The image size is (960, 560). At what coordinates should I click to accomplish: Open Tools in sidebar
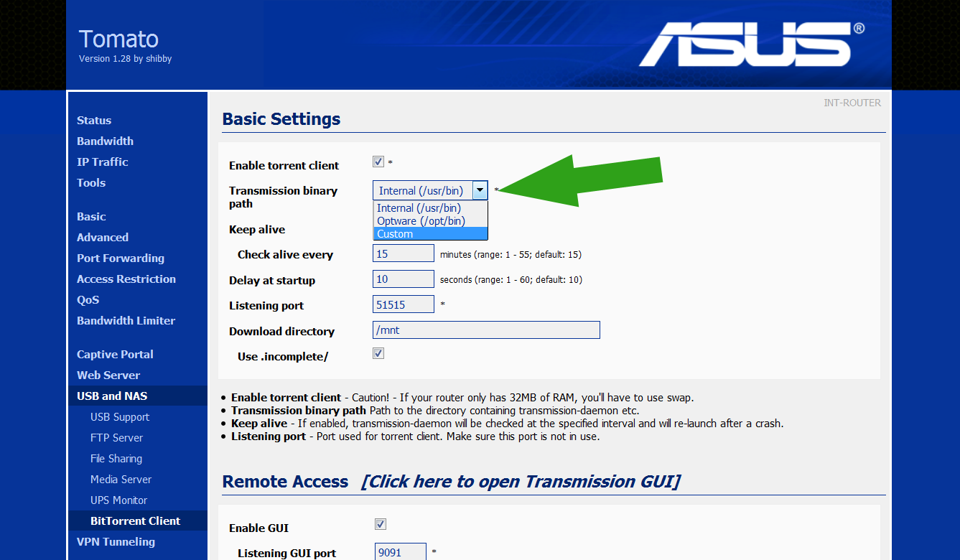click(91, 183)
